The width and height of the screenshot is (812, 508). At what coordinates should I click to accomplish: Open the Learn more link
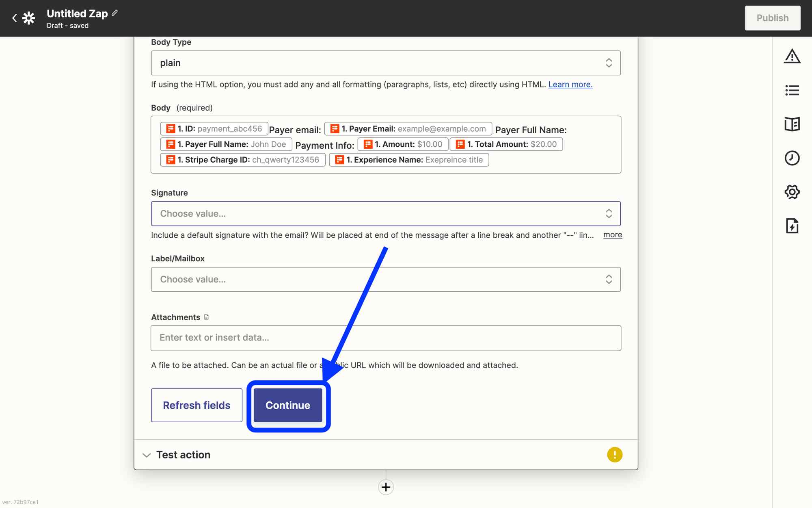570,85
